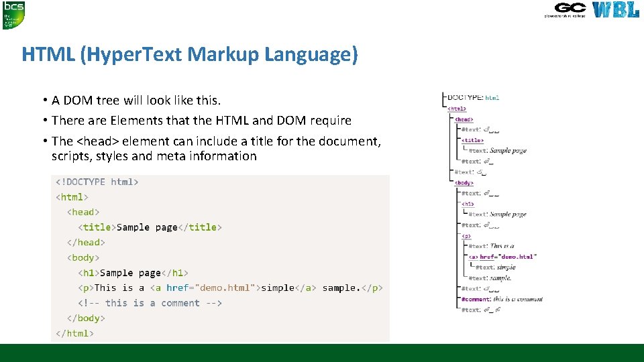Click the opening <head> tag in the code block
The image size is (644, 362).
[83, 213]
